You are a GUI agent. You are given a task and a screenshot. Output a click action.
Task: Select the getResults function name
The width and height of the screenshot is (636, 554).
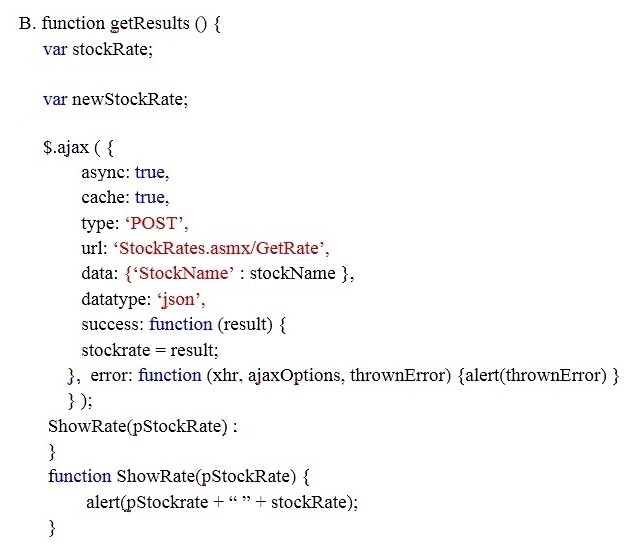click(150, 24)
